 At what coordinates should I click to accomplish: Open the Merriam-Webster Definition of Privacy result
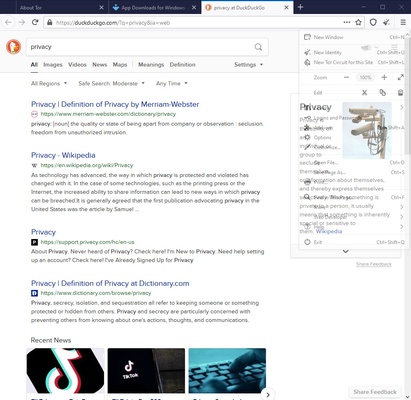[115, 104]
